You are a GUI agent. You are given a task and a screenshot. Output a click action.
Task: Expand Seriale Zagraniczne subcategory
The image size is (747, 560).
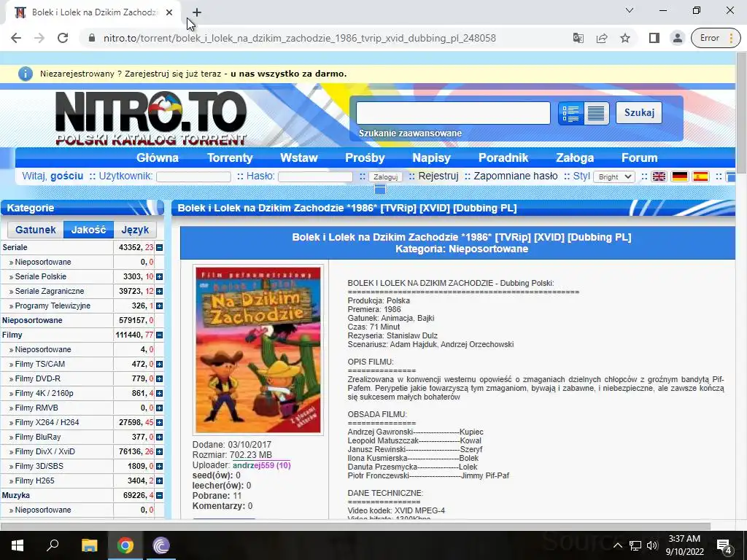(160, 292)
